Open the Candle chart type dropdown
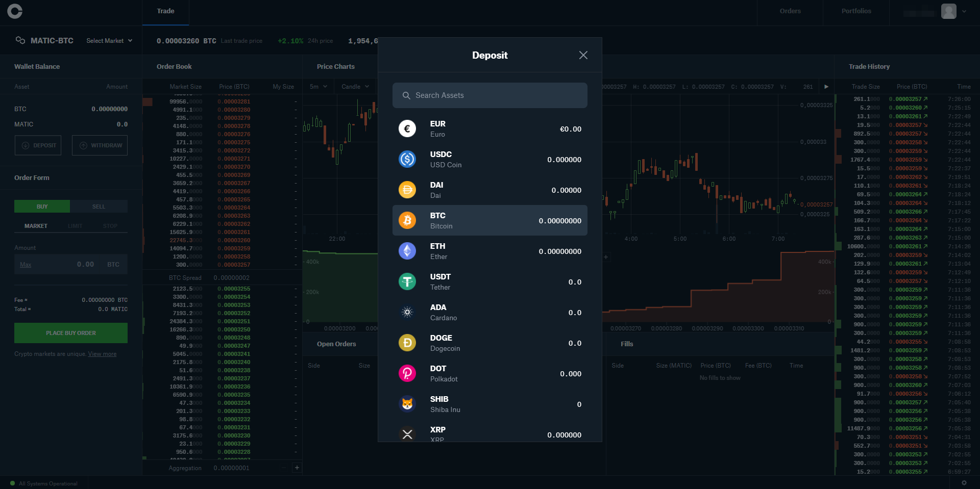This screenshot has height=489, width=980. click(355, 87)
